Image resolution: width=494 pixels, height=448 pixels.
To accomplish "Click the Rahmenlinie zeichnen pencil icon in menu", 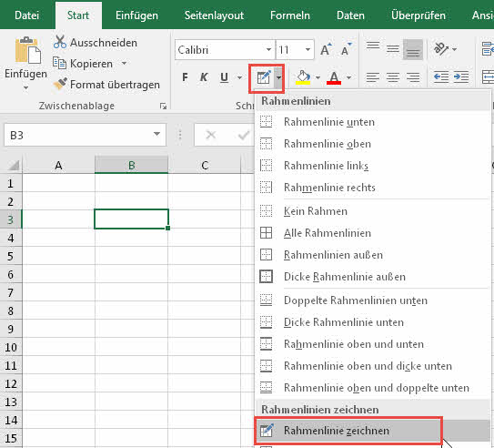I will pos(267,431).
